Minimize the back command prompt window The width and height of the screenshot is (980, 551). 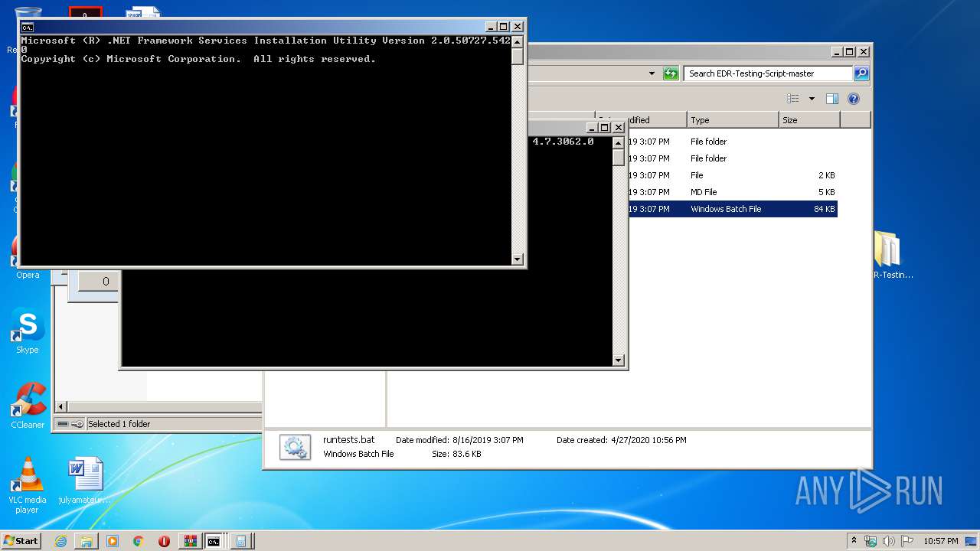click(x=592, y=128)
